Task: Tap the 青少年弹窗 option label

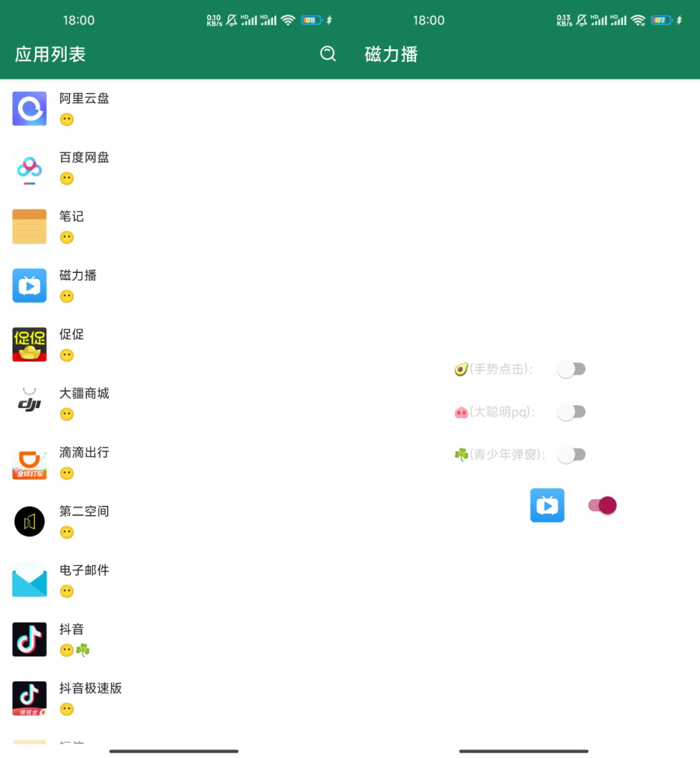Action: [507, 455]
